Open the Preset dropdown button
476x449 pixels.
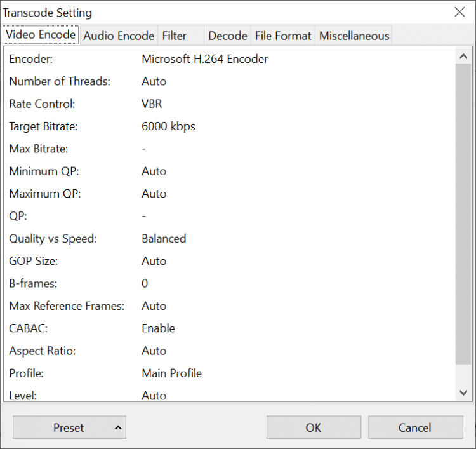coord(69,427)
